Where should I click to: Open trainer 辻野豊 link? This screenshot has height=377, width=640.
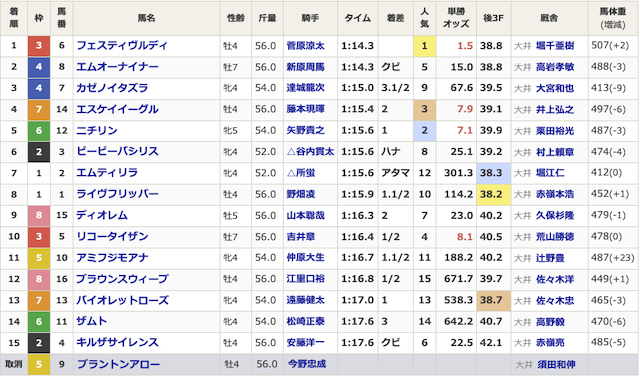click(x=550, y=258)
